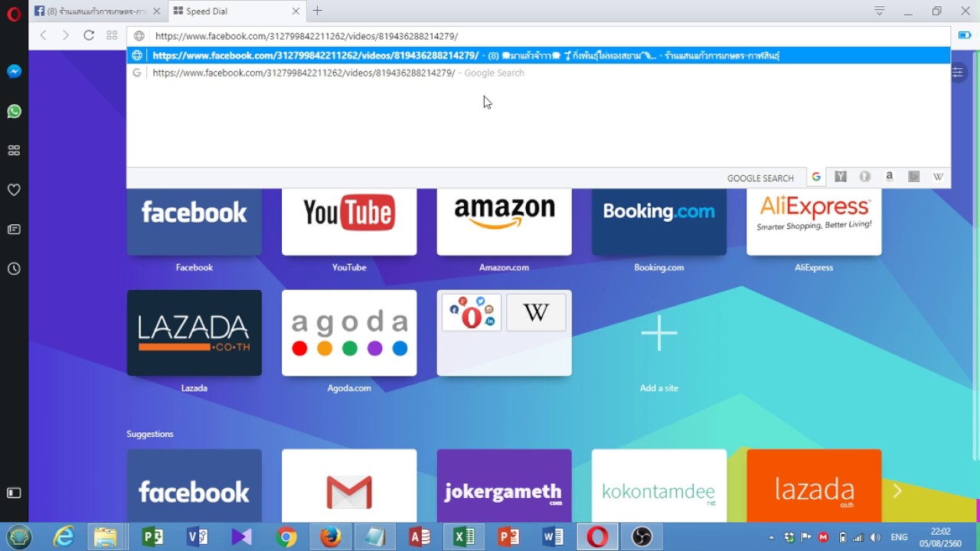This screenshot has height=551, width=980.
Task: Open Bookmarks via the sidebar heart icon
Action: (x=14, y=190)
